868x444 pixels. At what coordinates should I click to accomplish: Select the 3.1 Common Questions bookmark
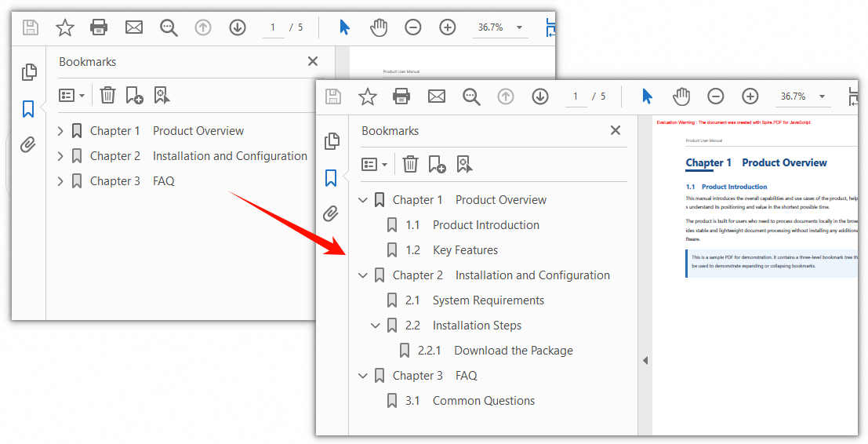click(x=470, y=401)
